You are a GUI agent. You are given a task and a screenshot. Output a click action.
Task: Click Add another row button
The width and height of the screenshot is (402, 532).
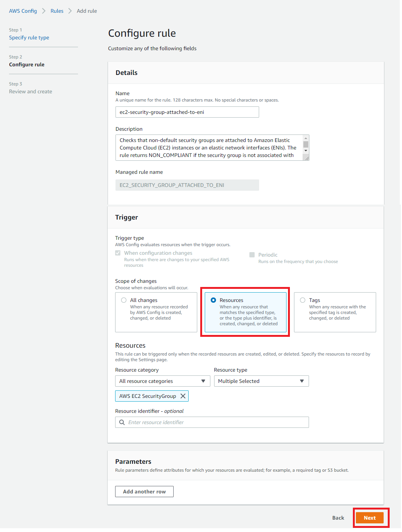tap(144, 492)
